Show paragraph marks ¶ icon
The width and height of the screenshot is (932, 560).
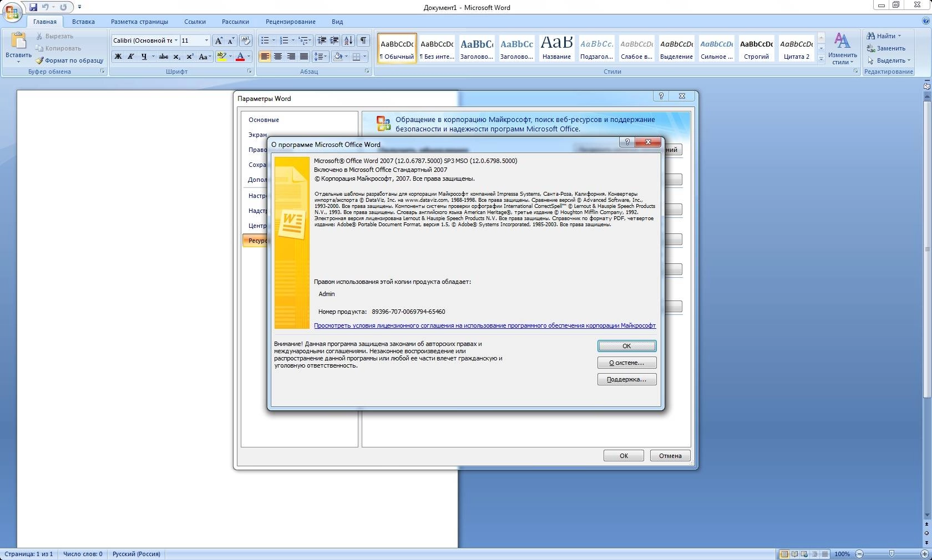(363, 40)
